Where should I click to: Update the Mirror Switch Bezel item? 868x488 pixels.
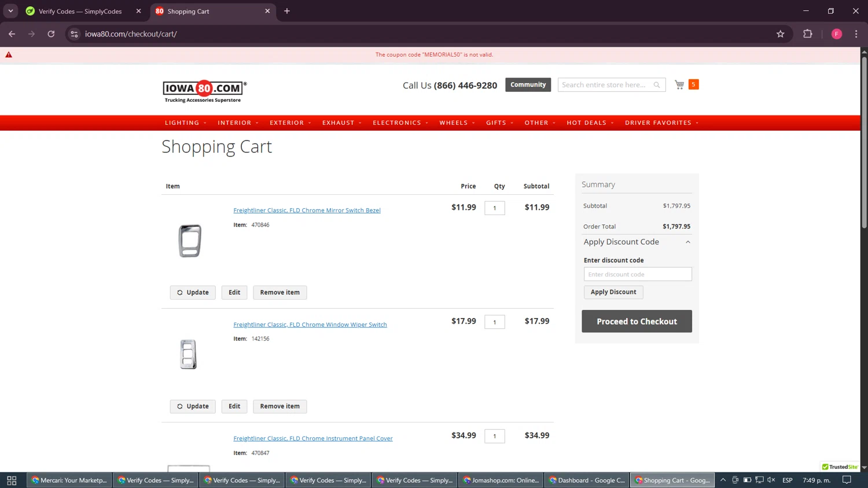(x=193, y=293)
